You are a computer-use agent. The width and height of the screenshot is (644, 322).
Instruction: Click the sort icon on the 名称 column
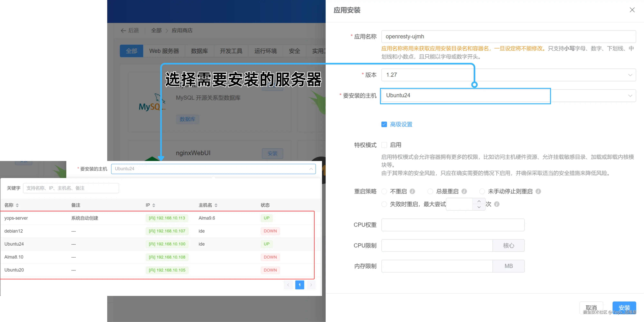point(17,205)
